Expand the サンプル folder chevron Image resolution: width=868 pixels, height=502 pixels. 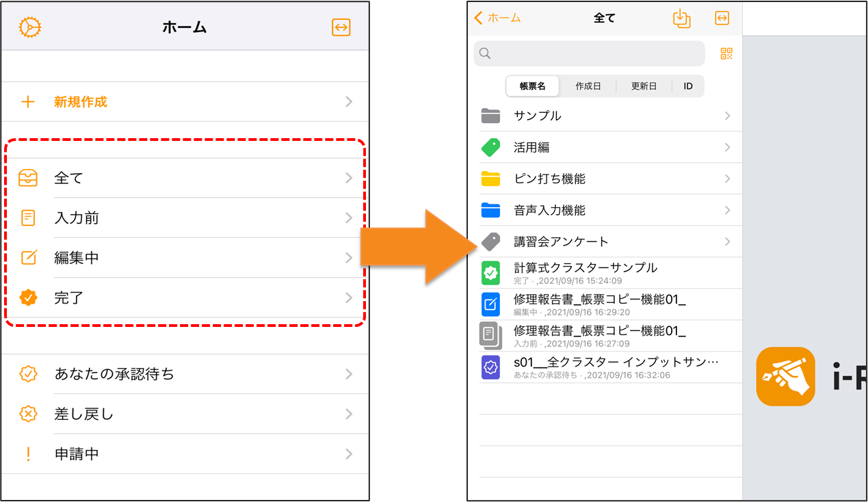click(727, 116)
